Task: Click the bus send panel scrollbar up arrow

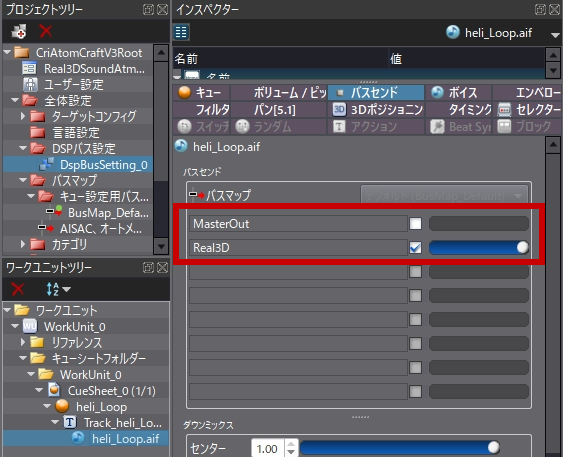Action: pos(553,145)
